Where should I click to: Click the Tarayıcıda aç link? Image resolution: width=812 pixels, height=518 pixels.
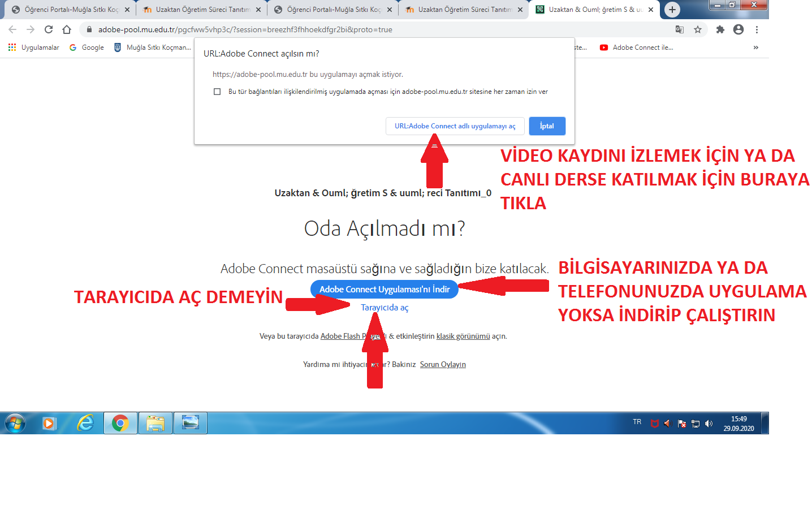(x=385, y=308)
